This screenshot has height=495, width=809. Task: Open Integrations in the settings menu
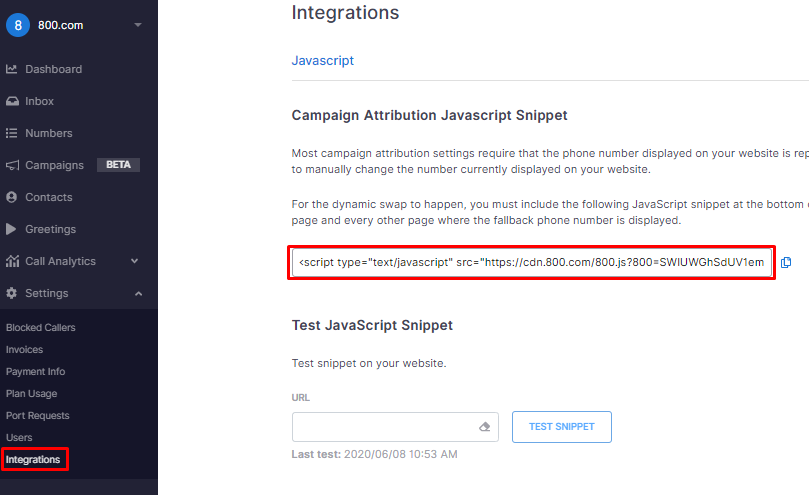33,459
